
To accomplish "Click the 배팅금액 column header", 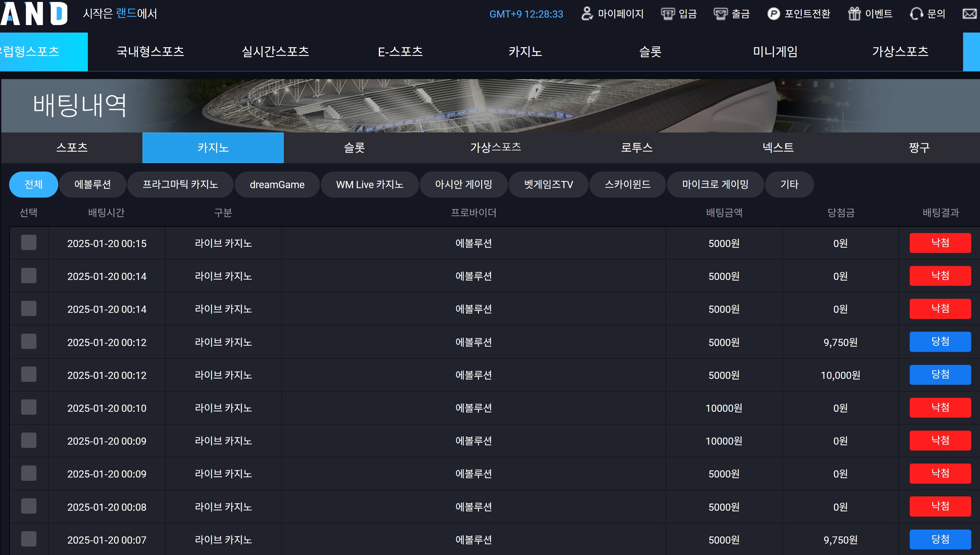I will [x=724, y=213].
